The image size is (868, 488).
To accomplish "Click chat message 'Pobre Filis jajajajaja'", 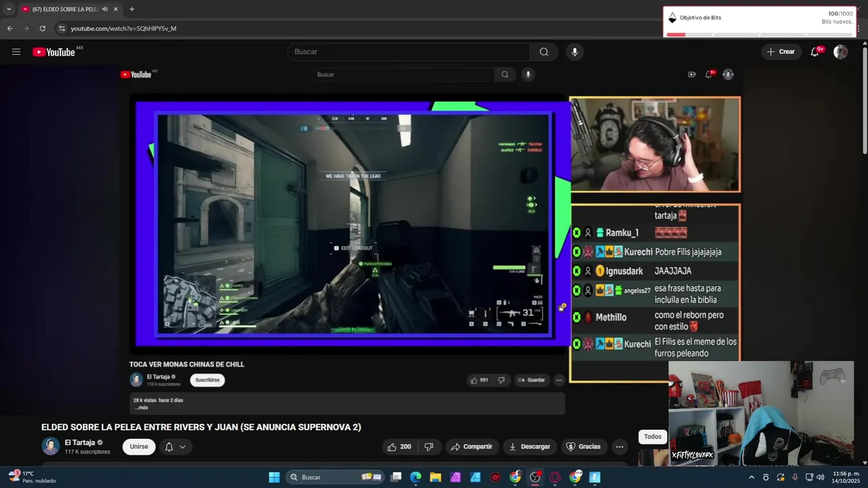I will click(x=688, y=251).
